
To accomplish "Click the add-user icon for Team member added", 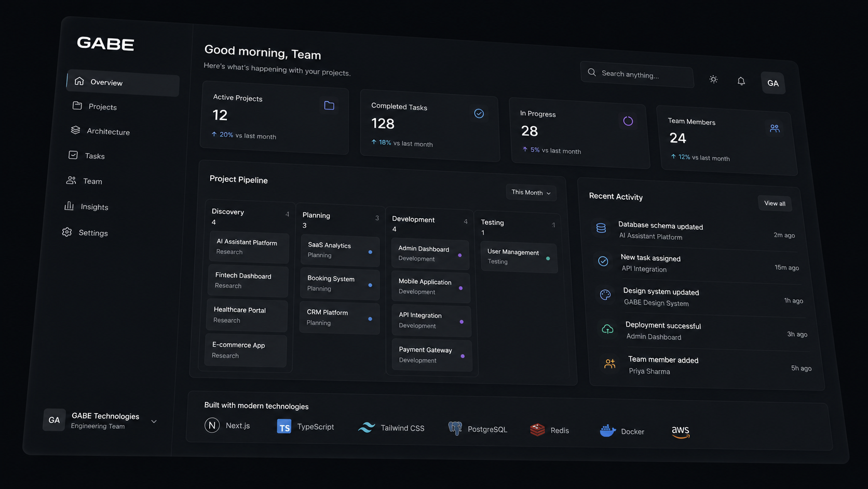I will coord(610,364).
